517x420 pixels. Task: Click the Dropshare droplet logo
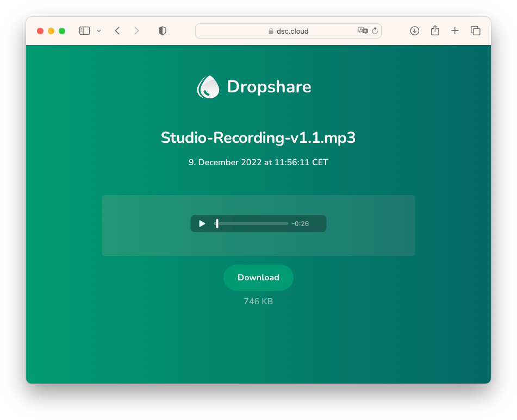tap(208, 86)
